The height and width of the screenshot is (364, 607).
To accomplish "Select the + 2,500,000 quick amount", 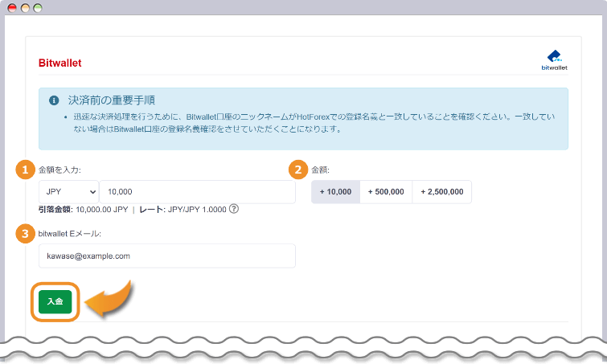I will [x=442, y=192].
